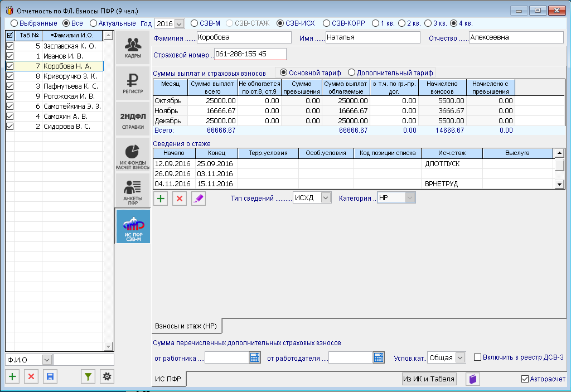Open Анкеты ПФР section
The image size is (571, 392).
pos(133,191)
